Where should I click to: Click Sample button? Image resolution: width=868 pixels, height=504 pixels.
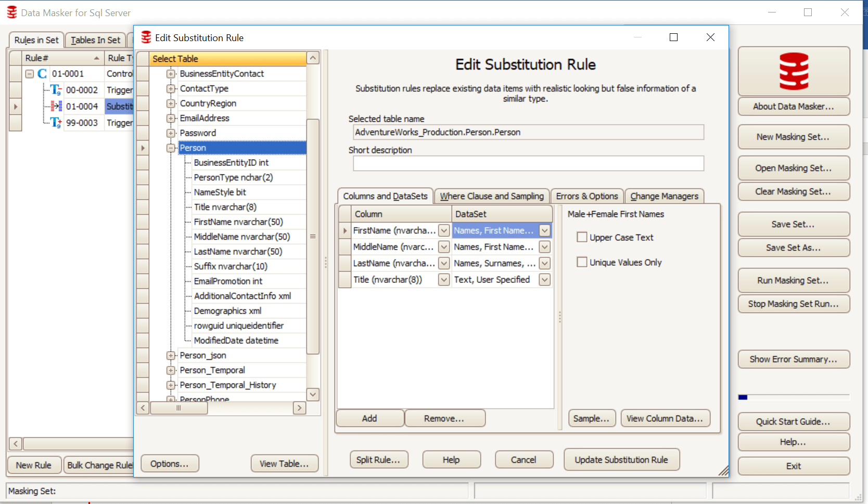[x=592, y=418]
